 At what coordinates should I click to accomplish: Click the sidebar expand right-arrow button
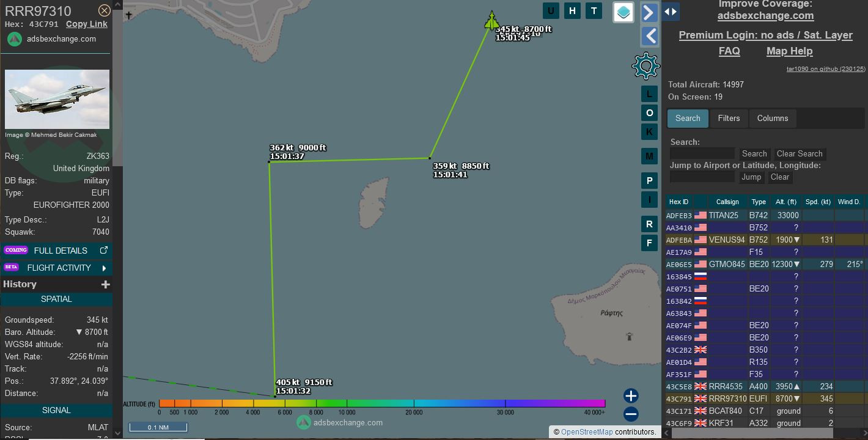click(649, 12)
